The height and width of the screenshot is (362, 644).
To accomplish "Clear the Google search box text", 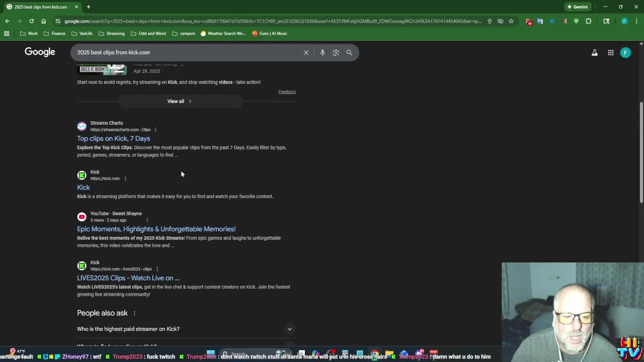I will 306,52.
